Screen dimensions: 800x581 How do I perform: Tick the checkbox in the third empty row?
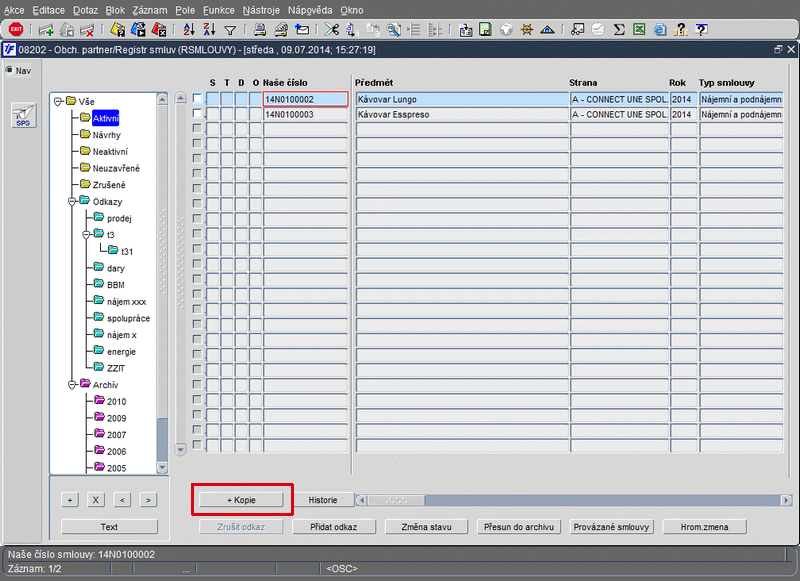(x=197, y=158)
